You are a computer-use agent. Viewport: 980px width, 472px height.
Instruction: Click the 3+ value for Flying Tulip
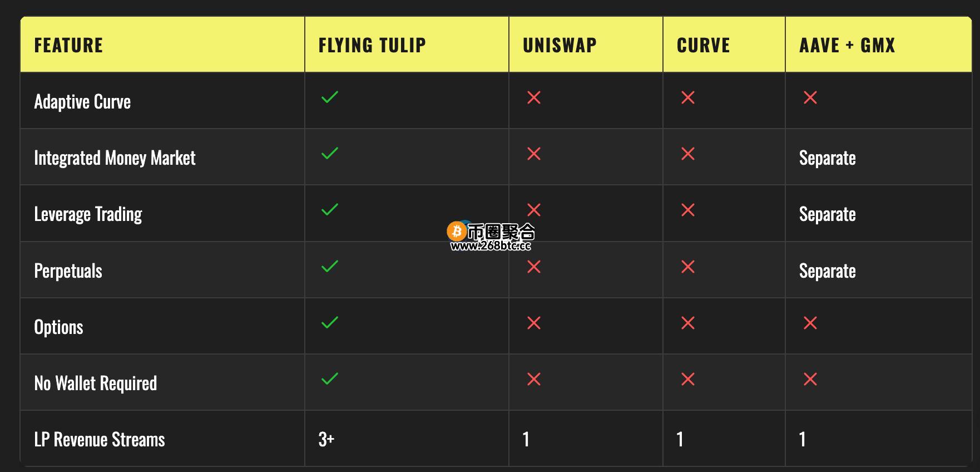(x=326, y=440)
